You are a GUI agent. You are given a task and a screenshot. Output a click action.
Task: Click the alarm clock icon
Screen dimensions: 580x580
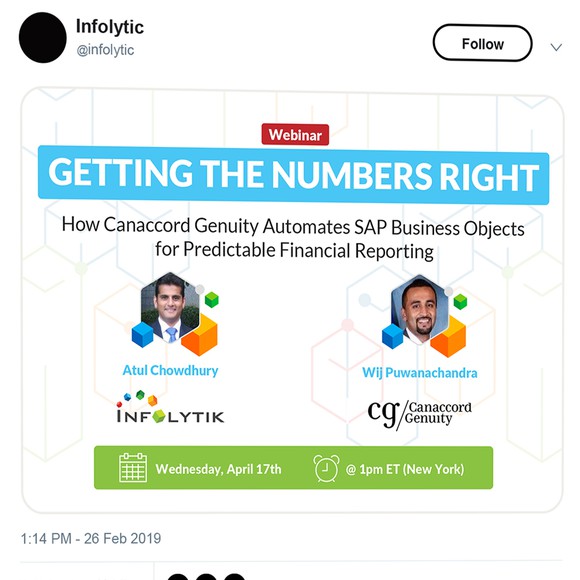coord(326,468)
